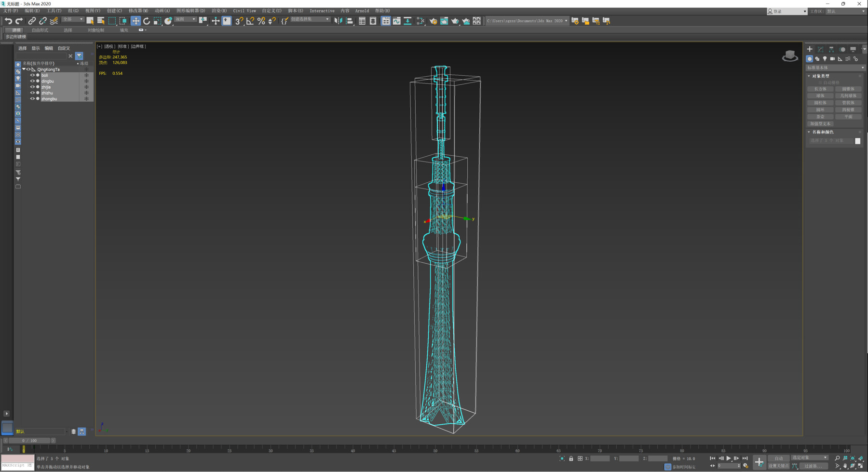Open the Material Editor from the toolbar
The image size is (868, 472).
(420, 21)
